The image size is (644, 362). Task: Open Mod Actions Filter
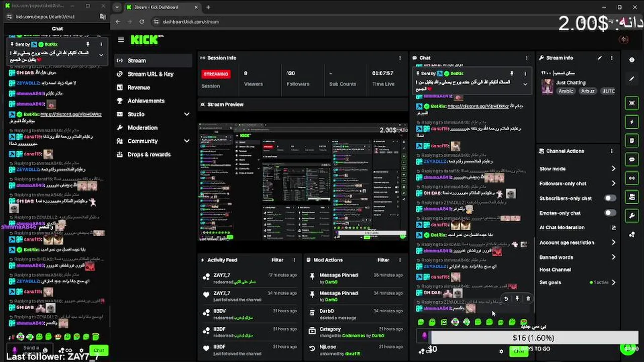coord(383,260)
